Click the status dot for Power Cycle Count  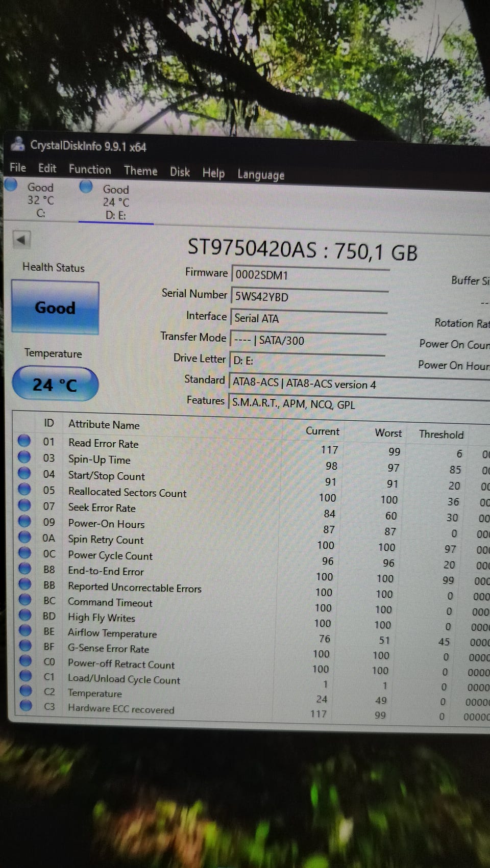pyautogui.click(x=24, y=552)
